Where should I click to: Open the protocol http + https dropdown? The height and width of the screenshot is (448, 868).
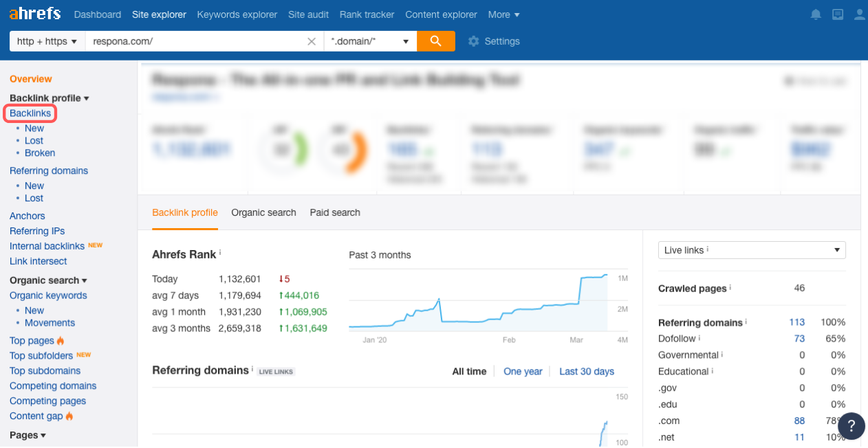point(47,41)
